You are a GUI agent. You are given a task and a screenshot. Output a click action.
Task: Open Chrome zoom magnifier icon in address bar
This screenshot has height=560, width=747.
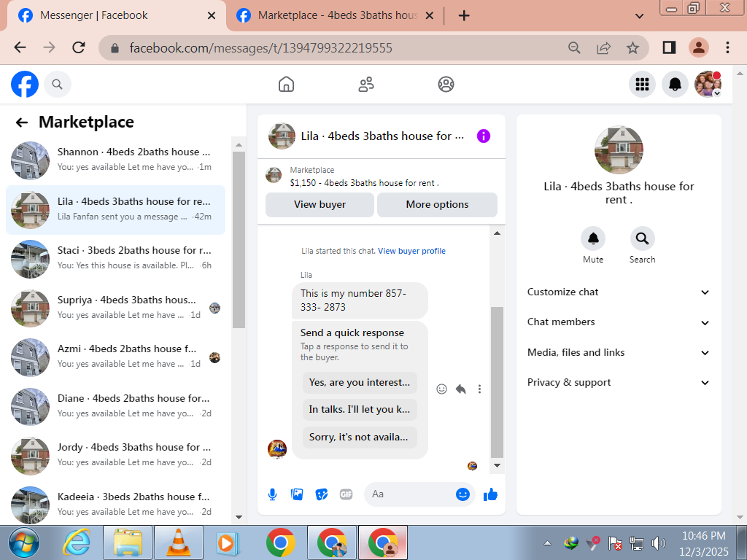pos(574,47)
